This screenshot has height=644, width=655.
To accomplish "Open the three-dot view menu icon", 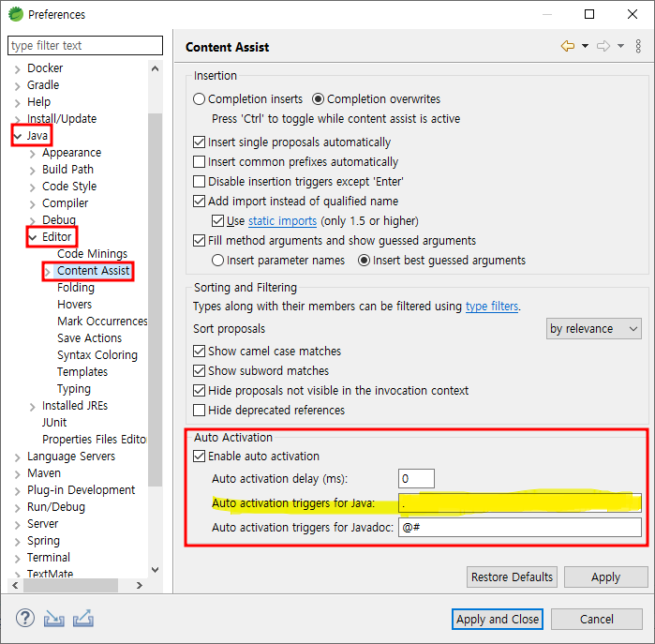I will pos(638,46).
